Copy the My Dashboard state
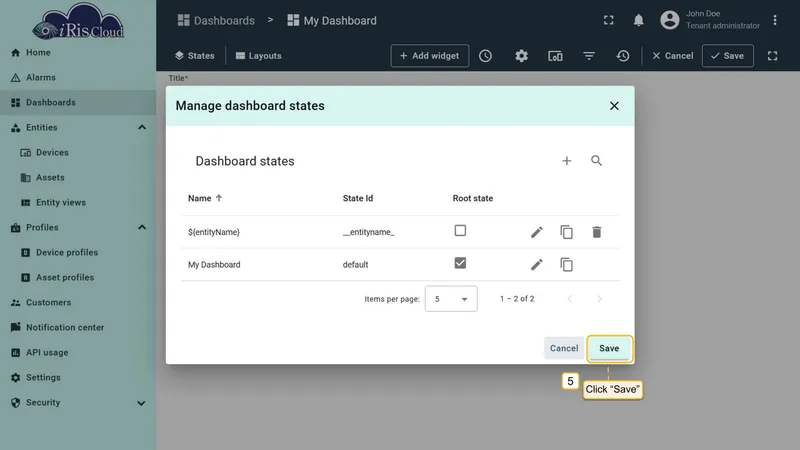 [x=566, y=265]
